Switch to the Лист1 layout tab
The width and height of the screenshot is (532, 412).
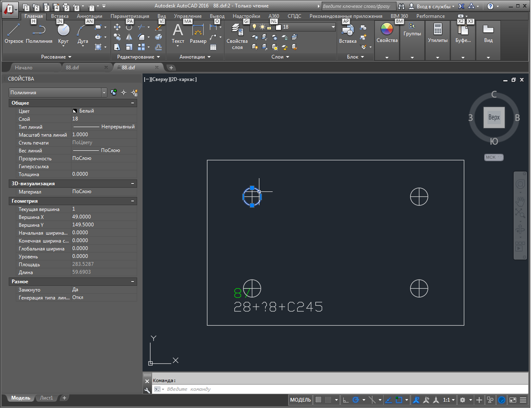pos(47,398)
